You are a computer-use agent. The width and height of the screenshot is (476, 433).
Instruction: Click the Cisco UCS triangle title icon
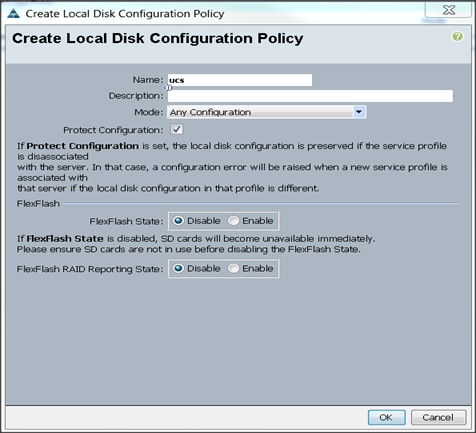coord(13,14)
